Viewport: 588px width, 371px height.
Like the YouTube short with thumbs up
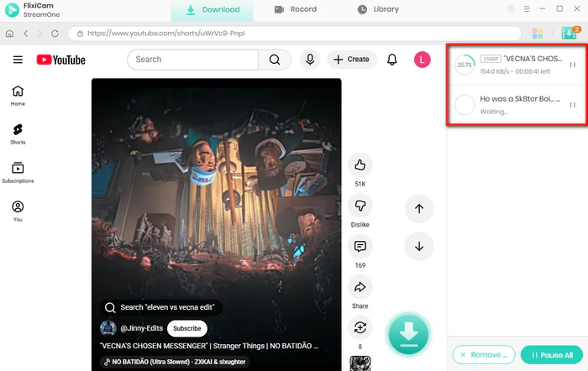[360, 165]
